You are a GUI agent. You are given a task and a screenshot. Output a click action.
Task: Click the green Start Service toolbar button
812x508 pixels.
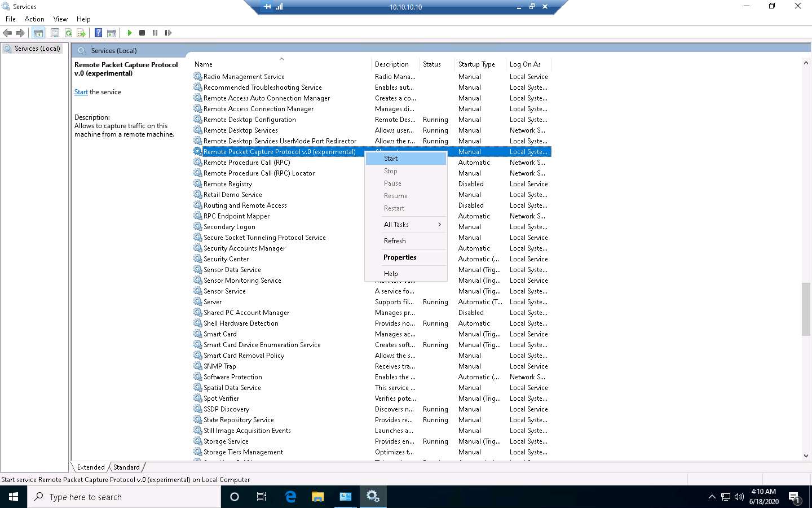click(x=130, y=33)
